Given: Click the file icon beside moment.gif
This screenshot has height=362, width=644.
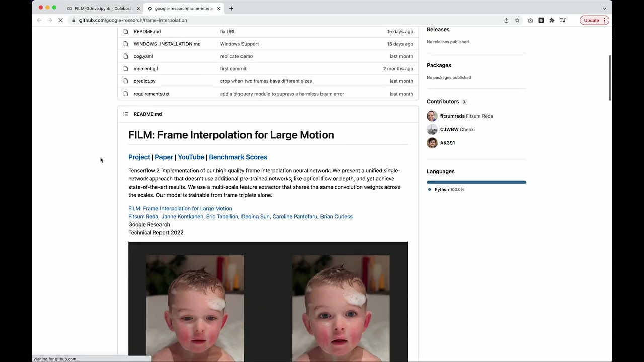Looking at the screenshot, I should (126, 68).
